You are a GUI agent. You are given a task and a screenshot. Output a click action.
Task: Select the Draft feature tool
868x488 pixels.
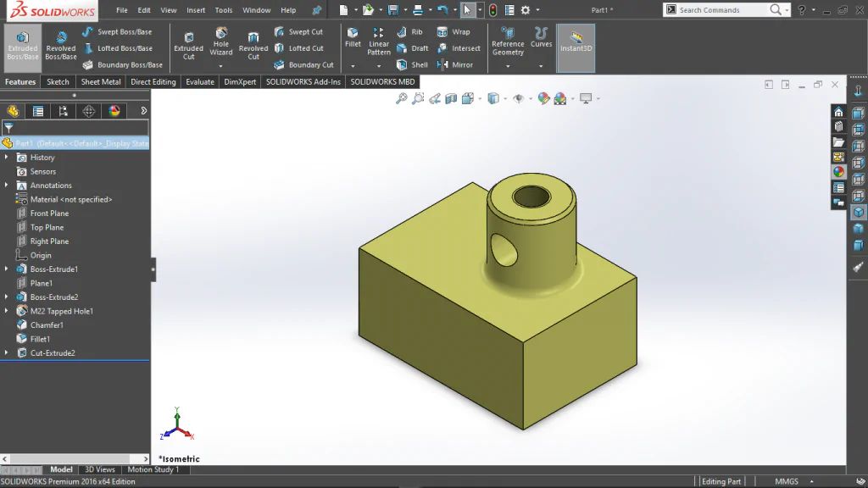click(x=413, y=48)
